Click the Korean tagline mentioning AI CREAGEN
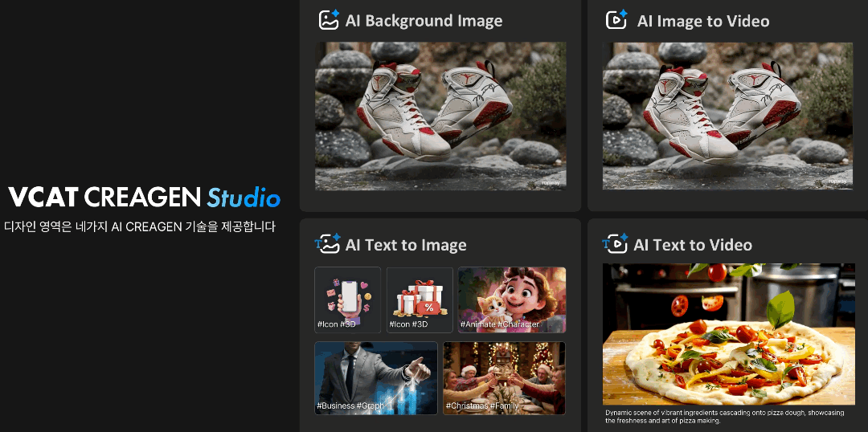Viewport: 868px width, 432px height. click(x=140, y=226)
